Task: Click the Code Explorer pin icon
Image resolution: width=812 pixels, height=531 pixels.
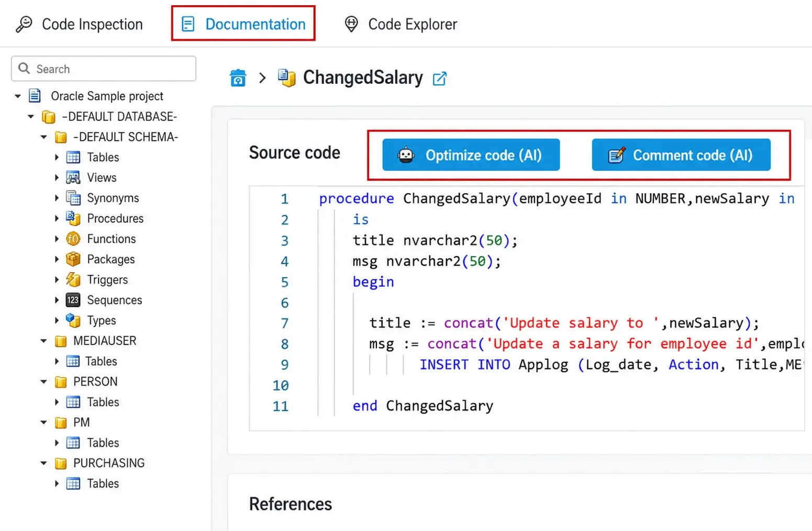Action: click(x=351, y=24)
